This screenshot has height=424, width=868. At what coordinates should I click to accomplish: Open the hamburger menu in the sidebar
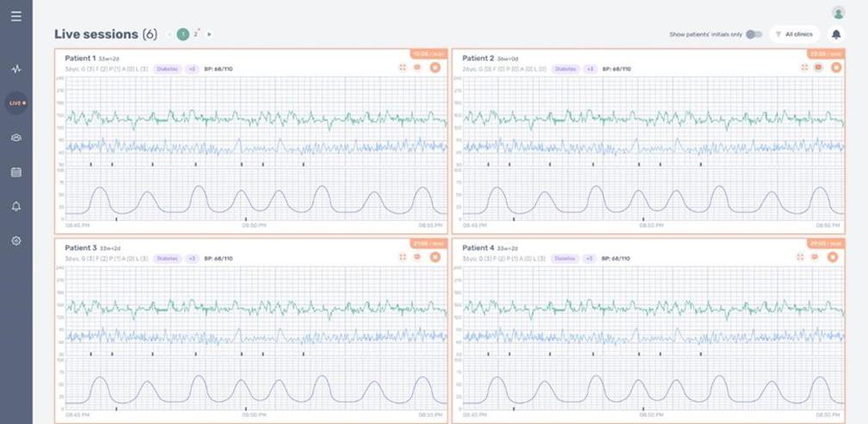[x=16, y=16]
